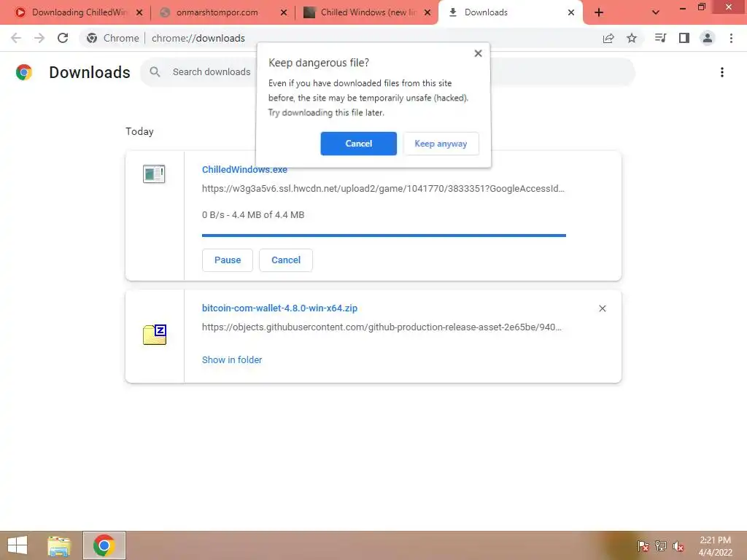Screen dimensions: 747x560
Task: Click the Chrome site info chip
Action: (x=112, y=38)
